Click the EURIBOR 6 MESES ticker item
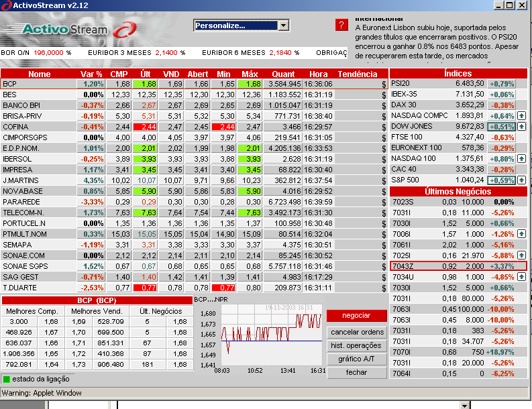 pyautogui.click(x=250, y=52)
